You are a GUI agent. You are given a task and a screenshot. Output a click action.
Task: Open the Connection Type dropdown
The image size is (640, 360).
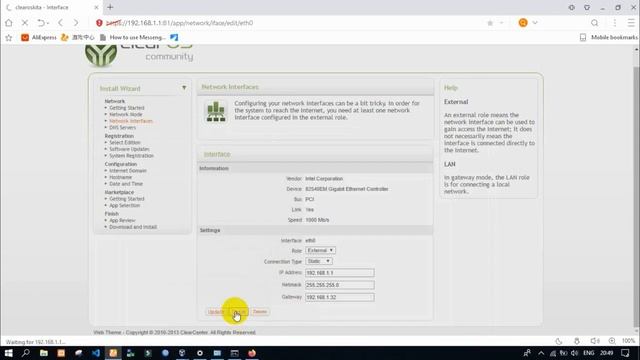(319, 261)
